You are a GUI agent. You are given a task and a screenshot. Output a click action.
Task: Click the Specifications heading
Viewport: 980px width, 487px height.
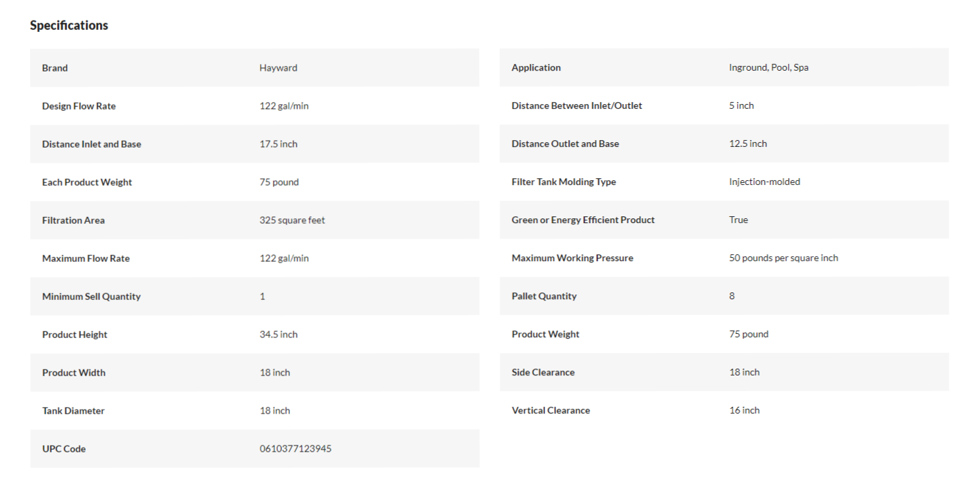[x=69, y=25]
